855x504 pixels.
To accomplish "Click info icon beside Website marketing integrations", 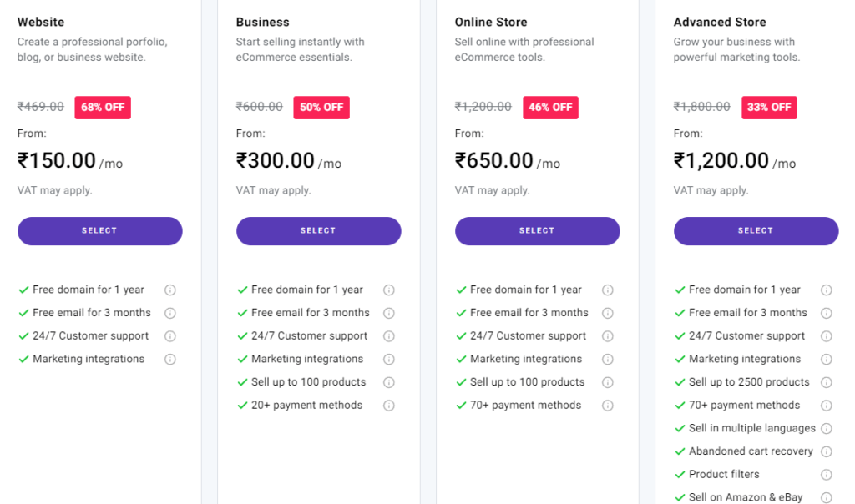I will [x=170, y=359].
